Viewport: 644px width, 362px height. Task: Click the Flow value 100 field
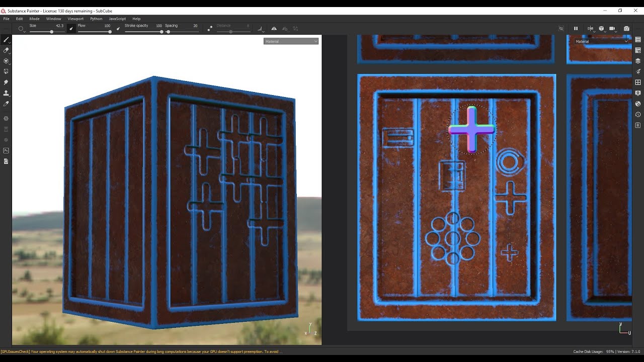point(107,26)
